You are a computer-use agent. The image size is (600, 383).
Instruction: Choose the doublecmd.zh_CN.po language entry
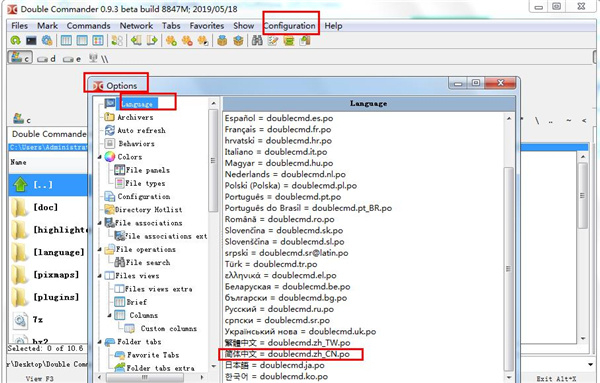click(x=287, y=354)
